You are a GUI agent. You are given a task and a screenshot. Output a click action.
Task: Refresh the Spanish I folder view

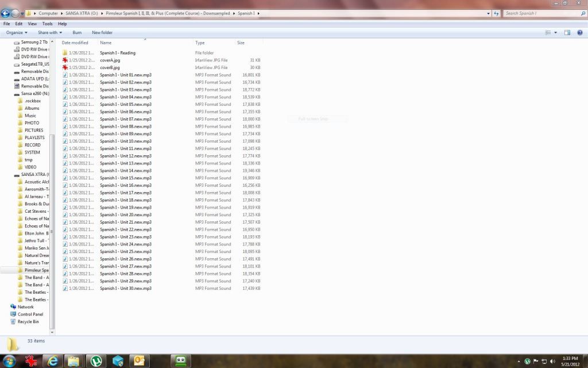pos(497,13)
